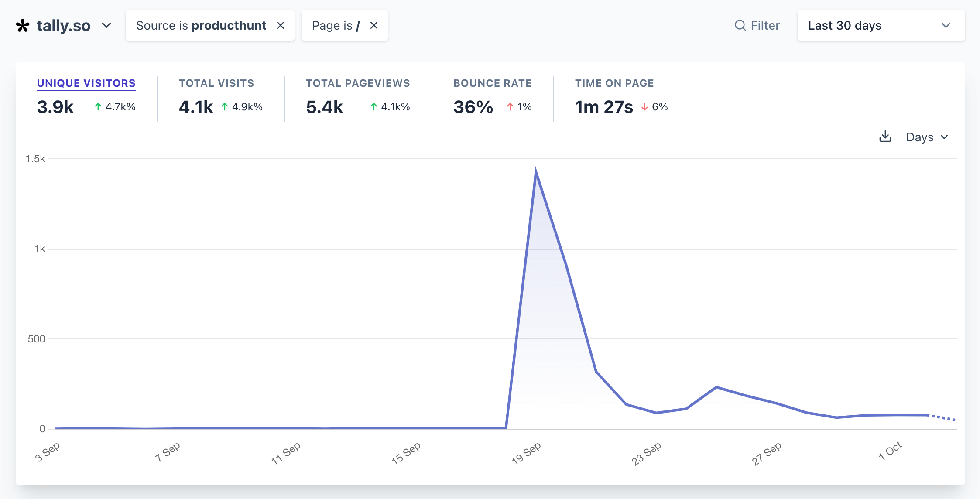Click the tally.so asterisk logo icon
This screenshot has height=499, width=980.
tap(23, 26)
